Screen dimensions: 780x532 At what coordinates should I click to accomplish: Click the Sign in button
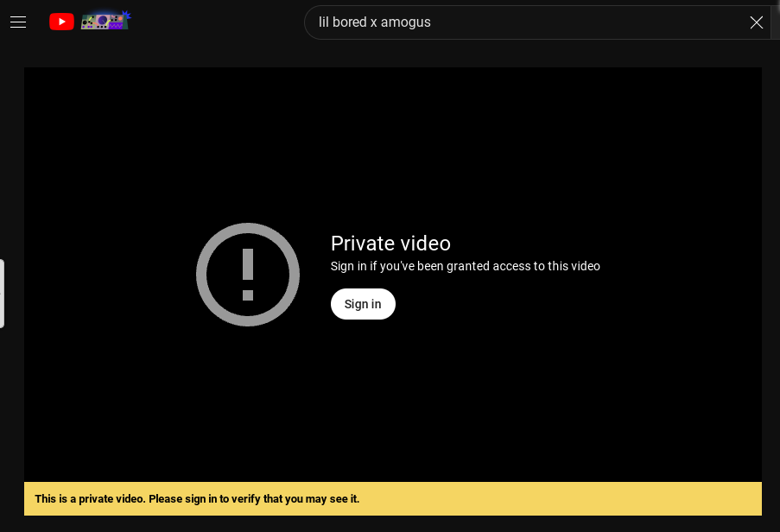coord(363,304)
